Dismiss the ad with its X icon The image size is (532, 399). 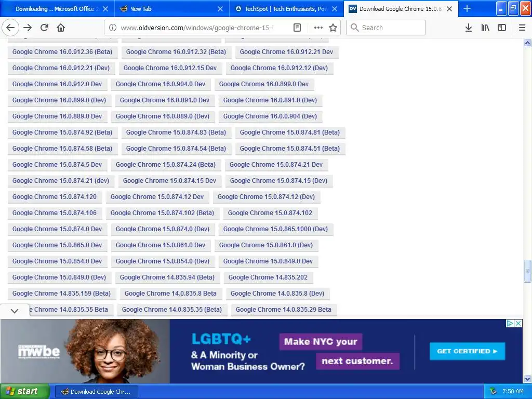click(x=518, y=323)
